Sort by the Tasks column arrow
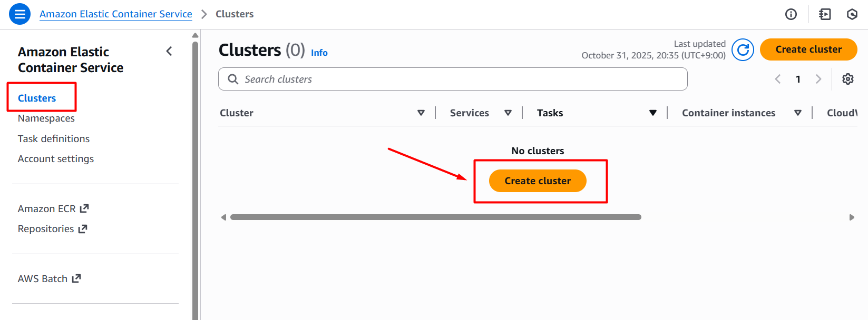Image resolution: width=868 pixels, height=320 pixels. tap(653, 113)
